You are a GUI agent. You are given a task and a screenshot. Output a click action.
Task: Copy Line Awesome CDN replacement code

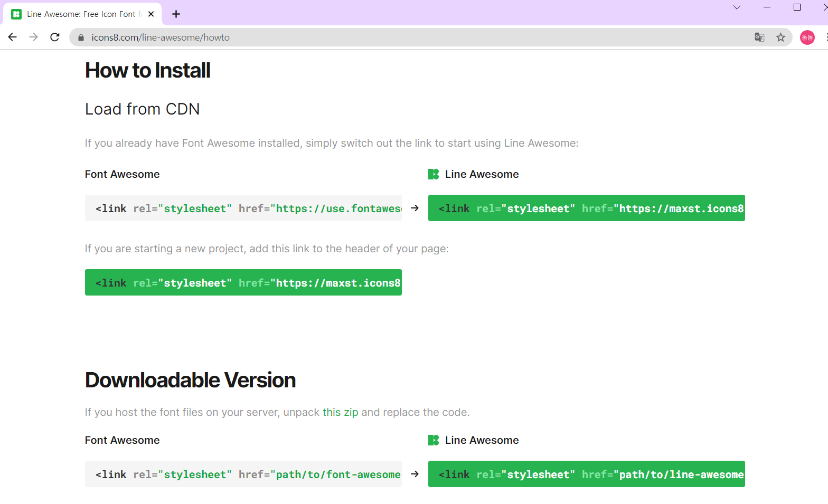[x=587, y=208]
